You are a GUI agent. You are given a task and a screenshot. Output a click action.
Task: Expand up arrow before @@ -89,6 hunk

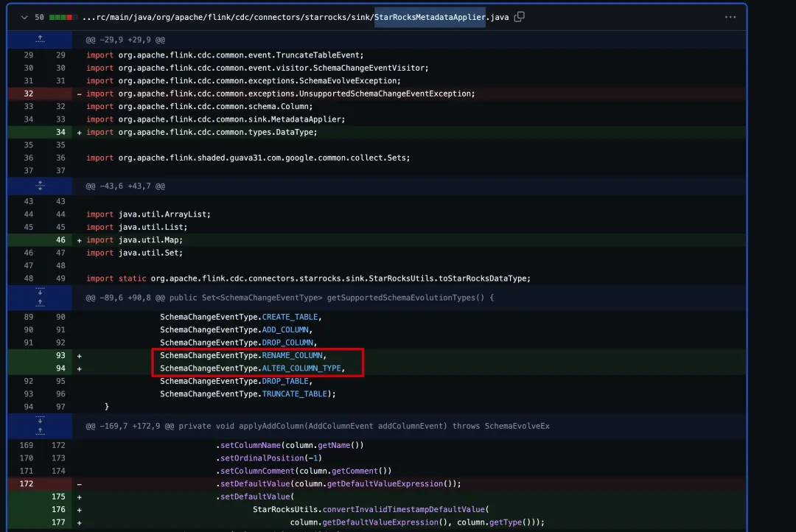(40, 303)
